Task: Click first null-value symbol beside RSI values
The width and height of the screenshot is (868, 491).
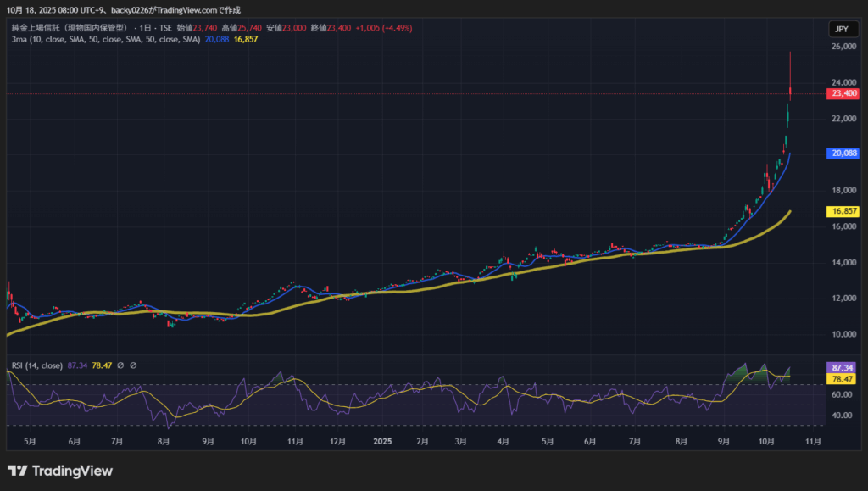Action: click(x=120, y=365)
